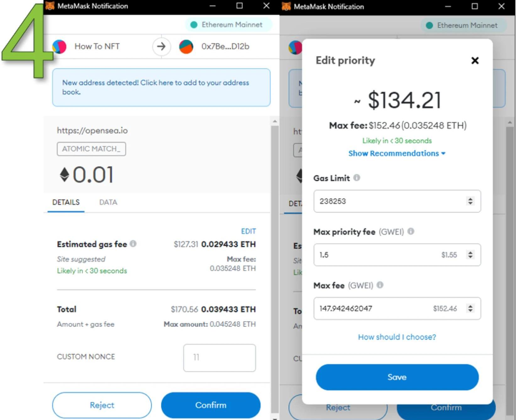Click the EDIT gas fee link
Image resolution: width=518 pixels, height=420 pixels.
click(x=248, y=231)
